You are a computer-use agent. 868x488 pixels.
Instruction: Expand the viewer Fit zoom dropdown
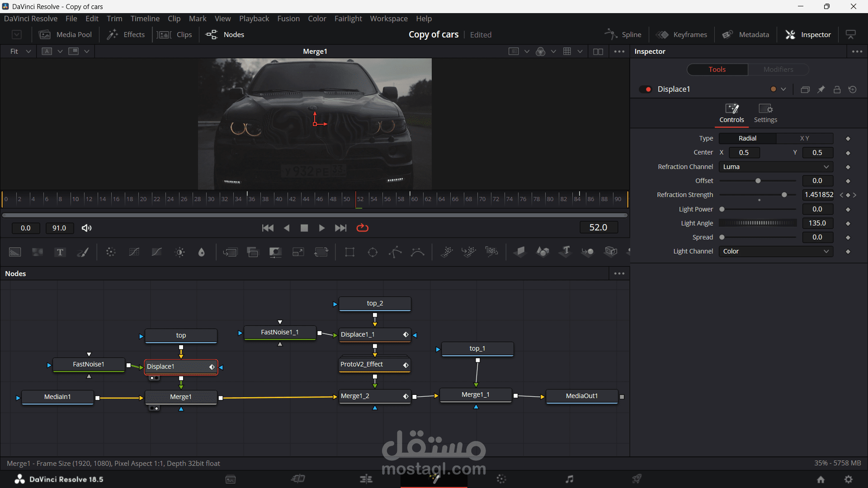click(20, 52)
